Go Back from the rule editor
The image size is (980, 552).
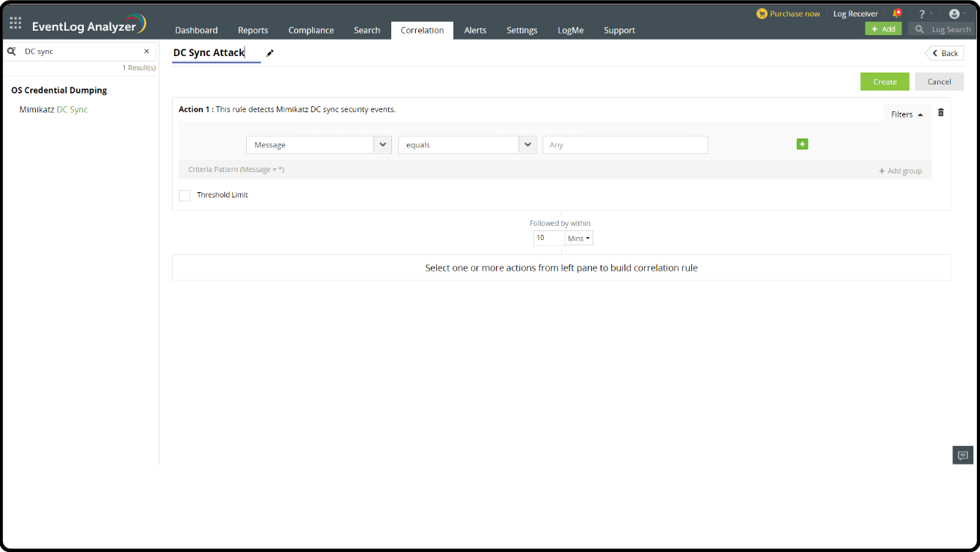tap(945, 53)
